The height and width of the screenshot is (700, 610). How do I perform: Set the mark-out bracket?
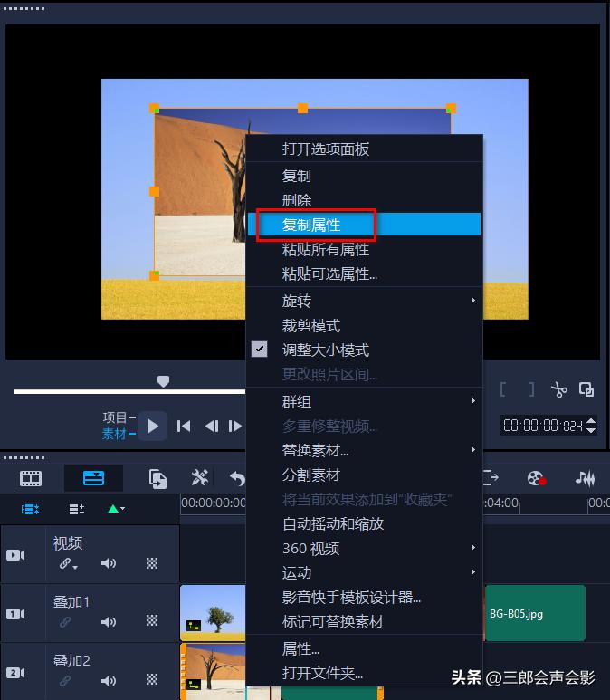coord(531,389)
